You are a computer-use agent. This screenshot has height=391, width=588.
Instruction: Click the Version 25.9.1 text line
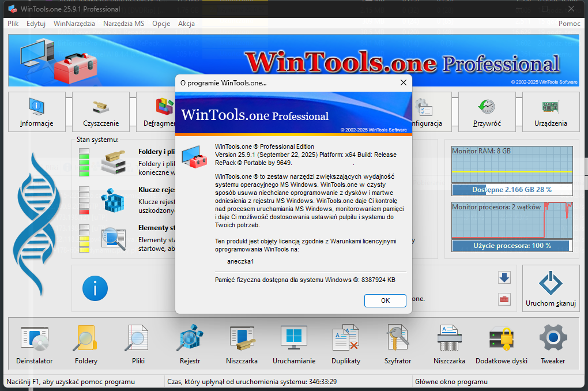coord(306,155)
